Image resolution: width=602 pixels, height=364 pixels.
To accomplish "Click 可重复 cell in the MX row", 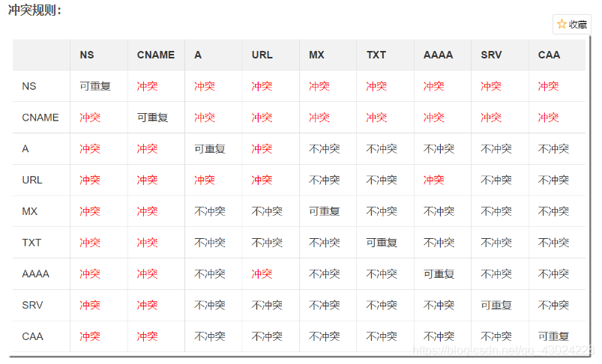I will point(324,211).
